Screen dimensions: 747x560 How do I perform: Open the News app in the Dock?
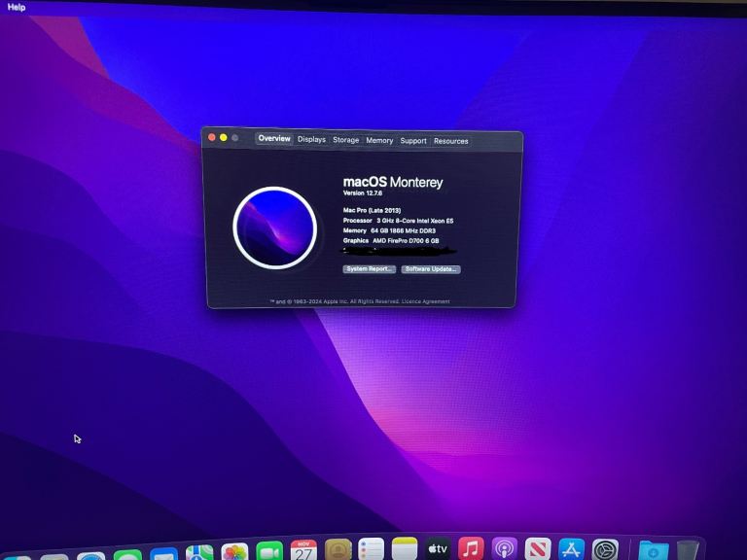[538, 549]
